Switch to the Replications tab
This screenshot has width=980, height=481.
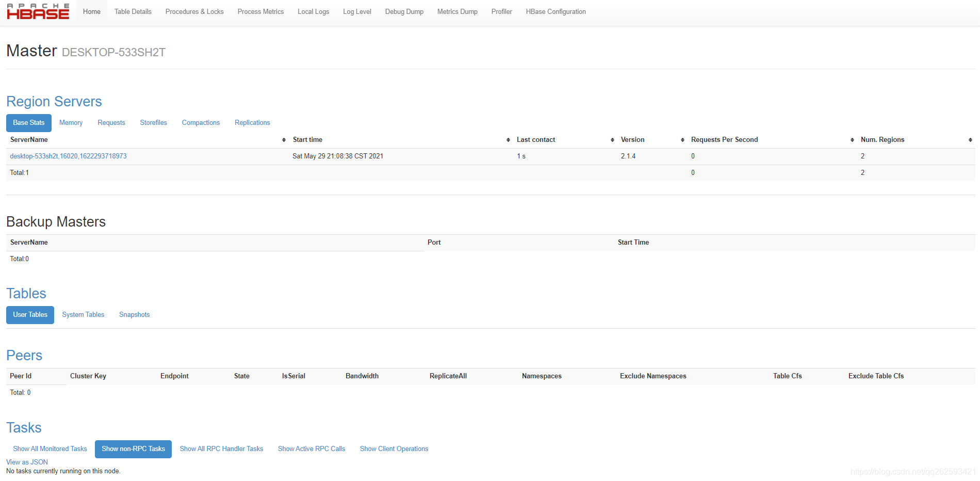(252, 123)
